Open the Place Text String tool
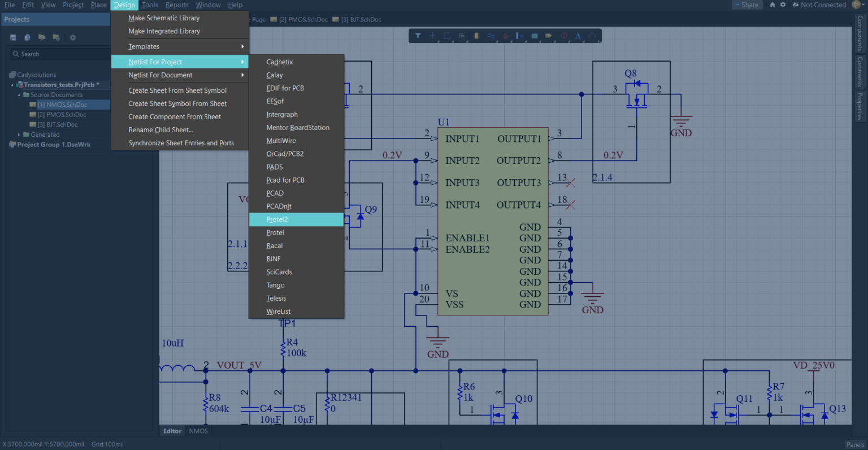The image size is (868, 450). (578, 36)
